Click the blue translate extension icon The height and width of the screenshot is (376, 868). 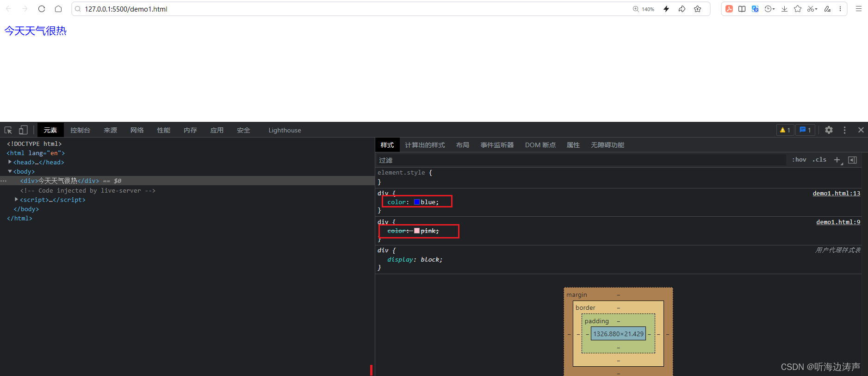[x=755, y=9]
